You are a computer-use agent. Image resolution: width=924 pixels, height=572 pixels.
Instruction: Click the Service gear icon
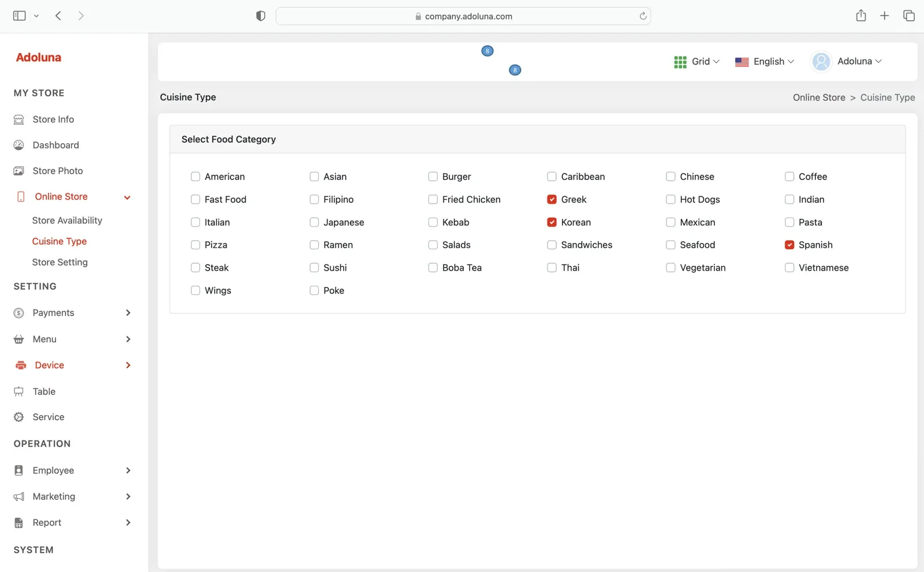coord(19,417)
